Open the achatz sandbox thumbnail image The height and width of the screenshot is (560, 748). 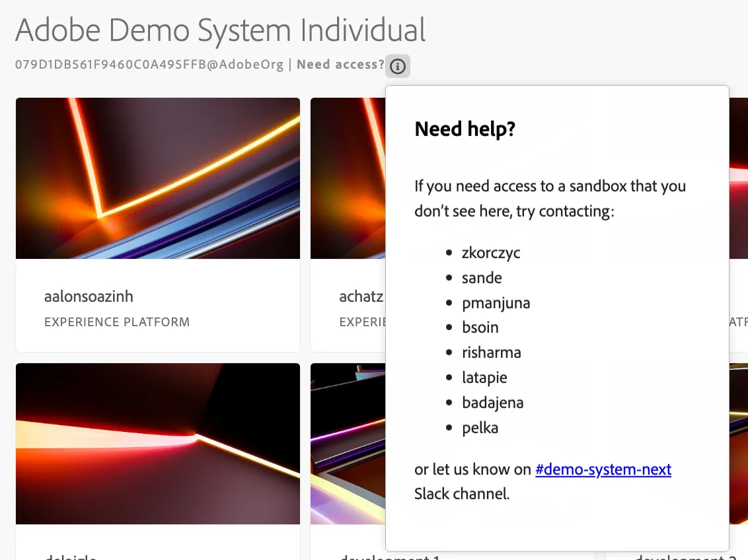348,178
